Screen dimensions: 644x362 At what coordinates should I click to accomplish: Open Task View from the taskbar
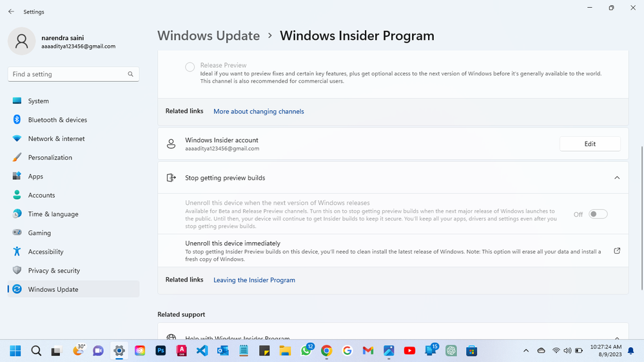coord(56,351)
